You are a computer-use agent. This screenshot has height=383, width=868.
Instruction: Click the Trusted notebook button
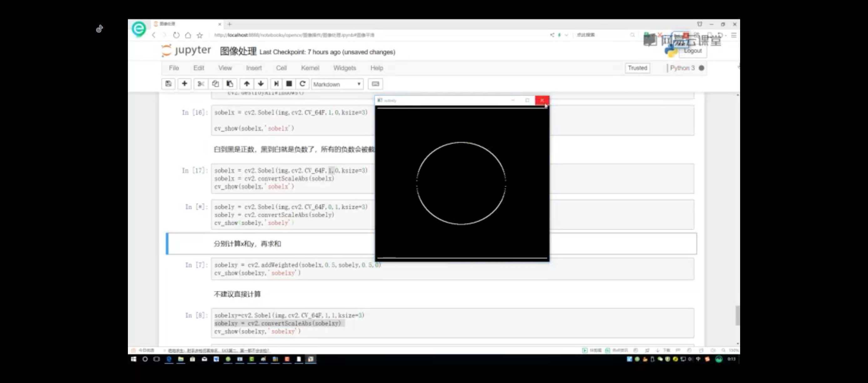tap(638, 68)
